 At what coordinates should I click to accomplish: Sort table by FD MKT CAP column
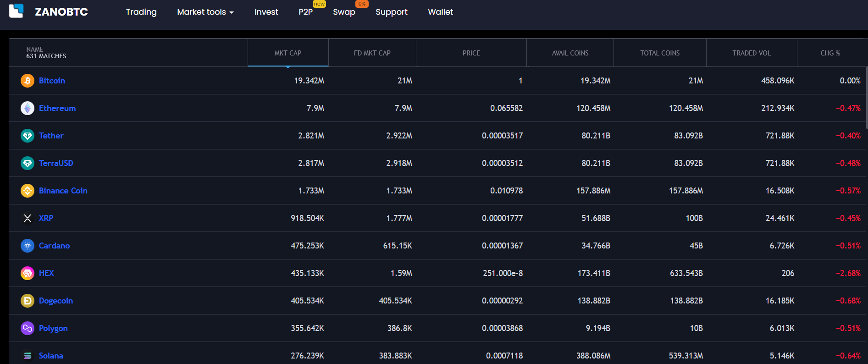point(372,53)
